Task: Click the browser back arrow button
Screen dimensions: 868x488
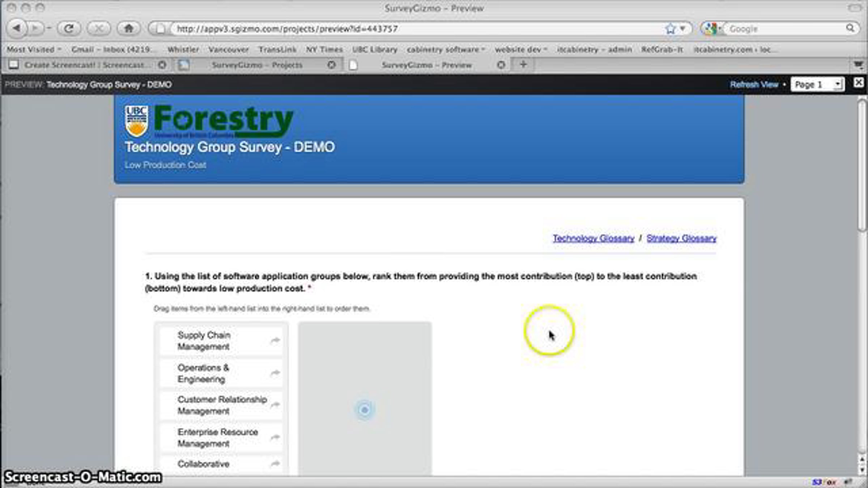Action: [17, 28]
